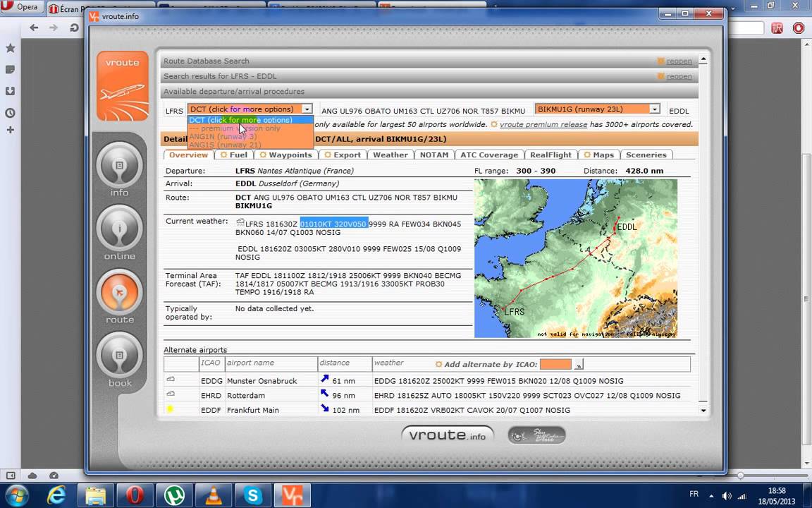Click the vroute airplane logo

tap(122, 86)
